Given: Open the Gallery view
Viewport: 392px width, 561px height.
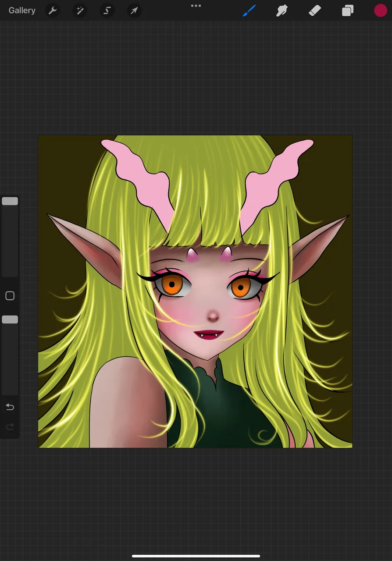Looking at the screenshot, I should pyautogui.click(x=22, y=11).
